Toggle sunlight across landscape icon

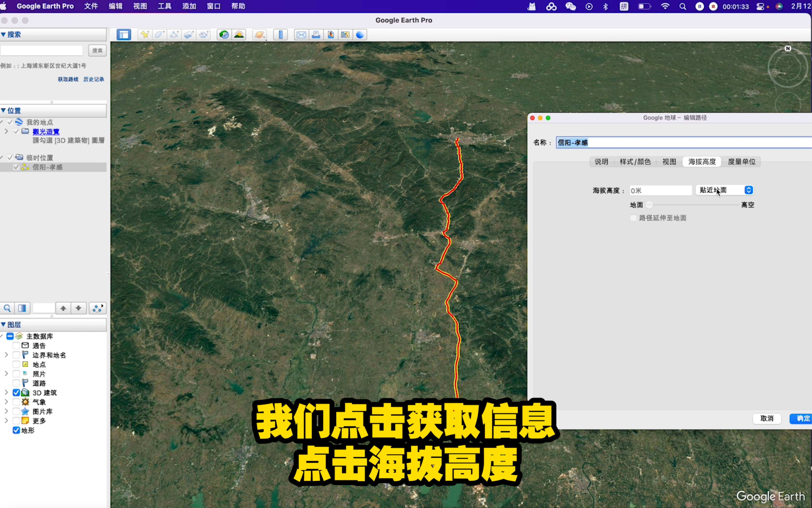(x=239, y=35)
